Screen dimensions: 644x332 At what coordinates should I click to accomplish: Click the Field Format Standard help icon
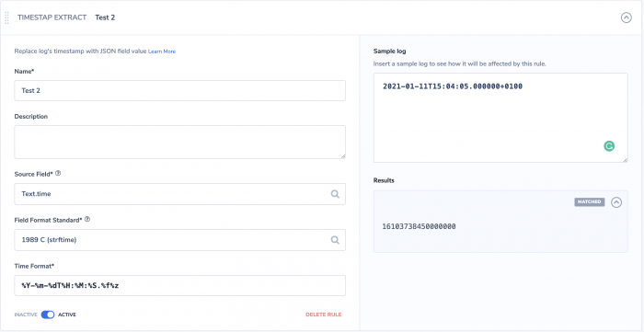pos(87,220)
